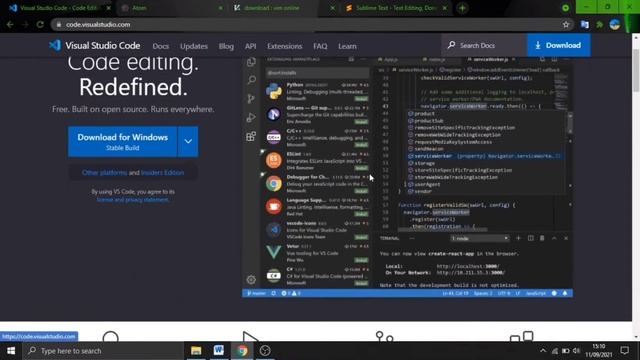Open the API navigation link

[x=251, y=46]
